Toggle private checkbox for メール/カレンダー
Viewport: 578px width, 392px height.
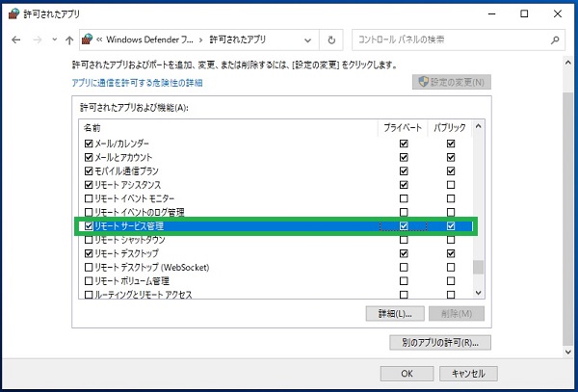404,144
